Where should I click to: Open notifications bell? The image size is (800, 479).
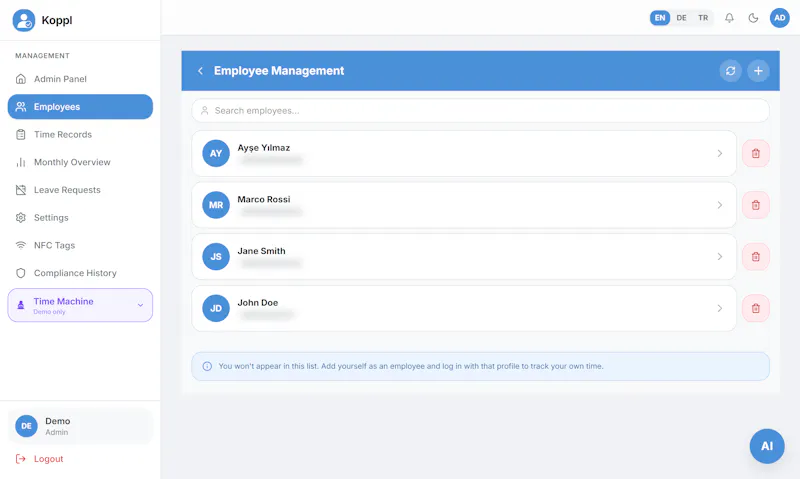pyautogui.click(x=730, y=18)
